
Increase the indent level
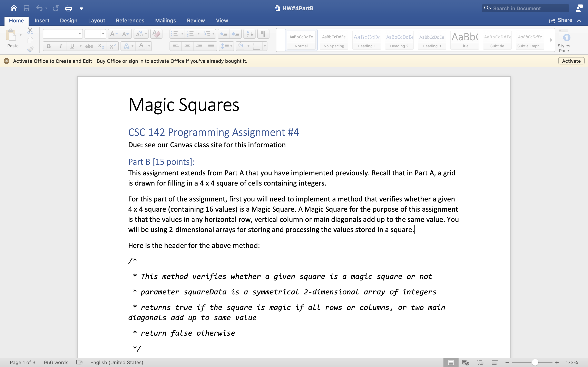pos(235,34)
